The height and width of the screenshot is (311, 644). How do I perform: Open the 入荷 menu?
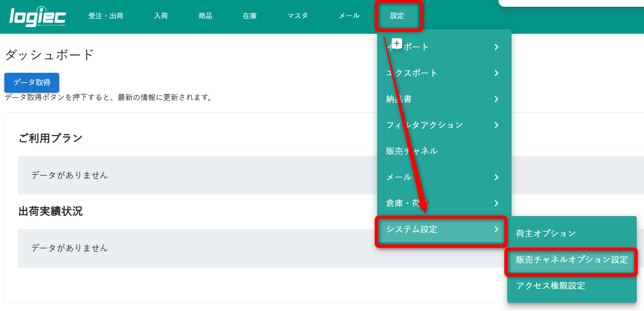coord(161,16)
